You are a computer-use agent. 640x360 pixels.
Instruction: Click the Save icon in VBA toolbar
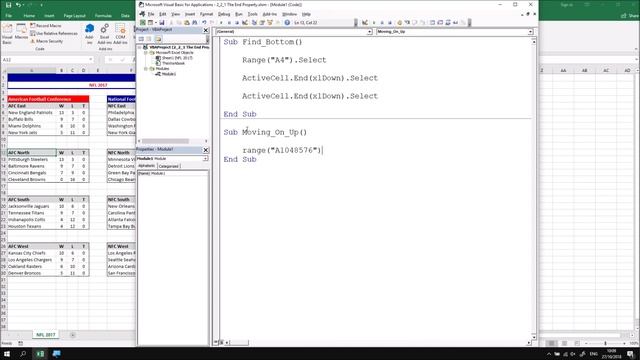tap(162, 22)
